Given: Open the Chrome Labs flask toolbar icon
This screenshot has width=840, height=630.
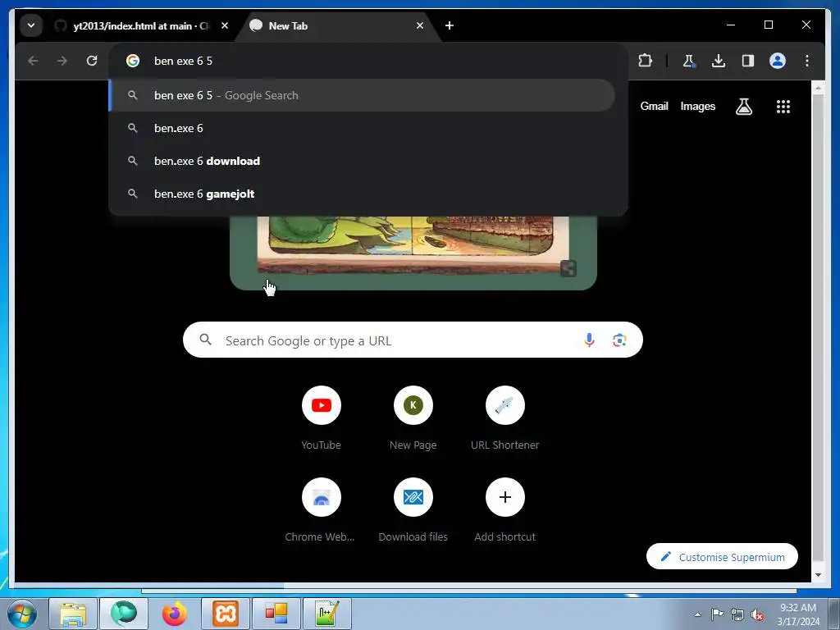Looking at the screenshot, I should coord(689,61).
